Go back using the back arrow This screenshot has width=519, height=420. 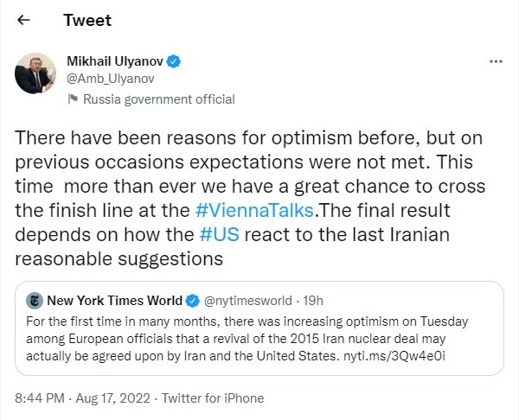[x=24, y=21]
